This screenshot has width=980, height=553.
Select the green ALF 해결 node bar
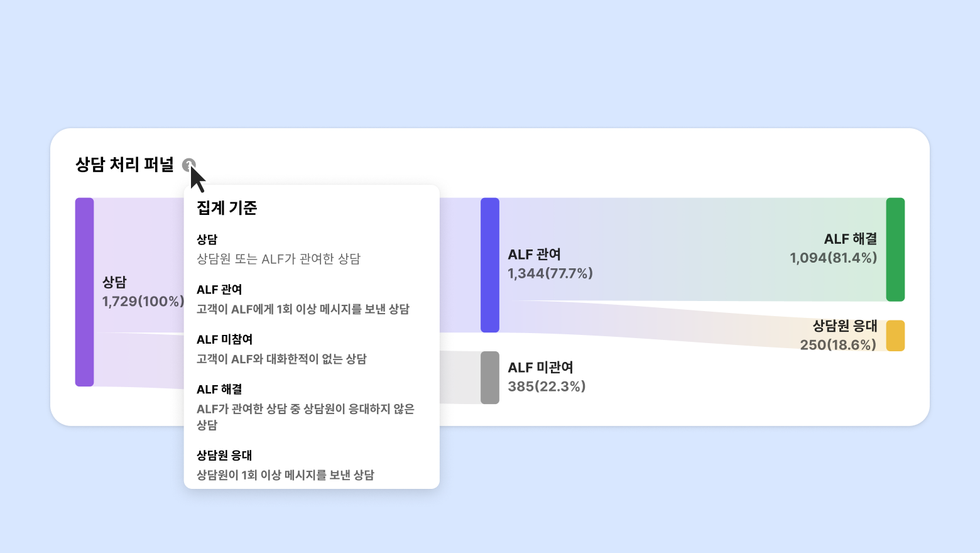(895, 249)
